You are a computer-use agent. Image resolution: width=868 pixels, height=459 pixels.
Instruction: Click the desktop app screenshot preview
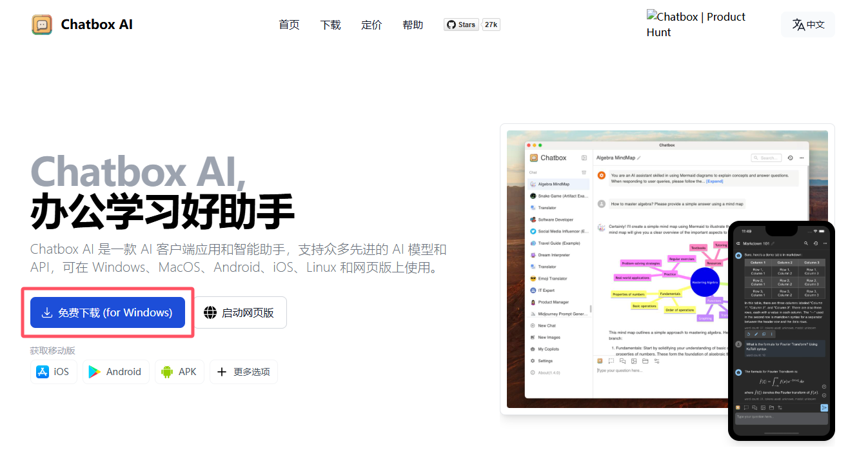pyautogui.click(x=667, y=269)
